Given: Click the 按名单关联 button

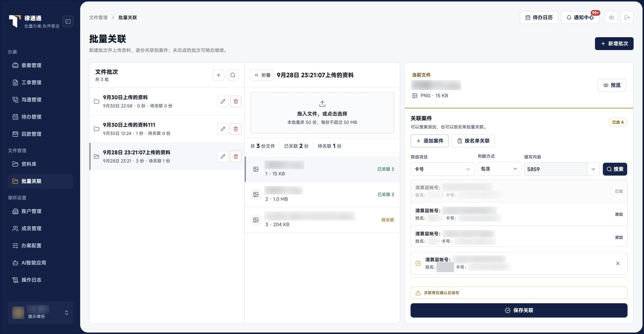Looking at the screenshot, I should tap(473, 141).
